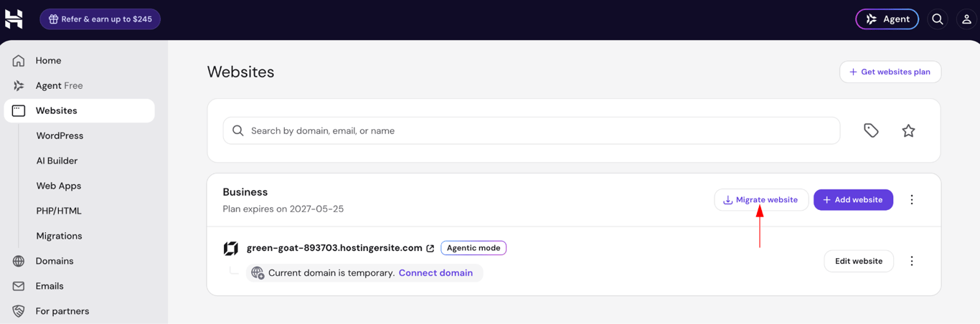Open AI Builder submenu item
The image size is (980, 324).
[x=57, y=161]
